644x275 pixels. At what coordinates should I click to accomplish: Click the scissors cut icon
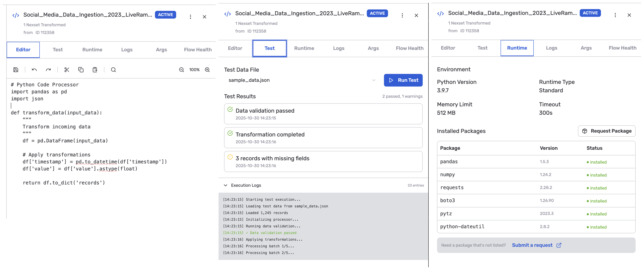(67, 70)
